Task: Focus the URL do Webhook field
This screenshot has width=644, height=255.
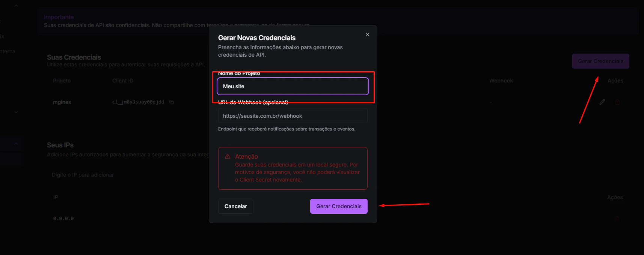Action: click(293, 116)
